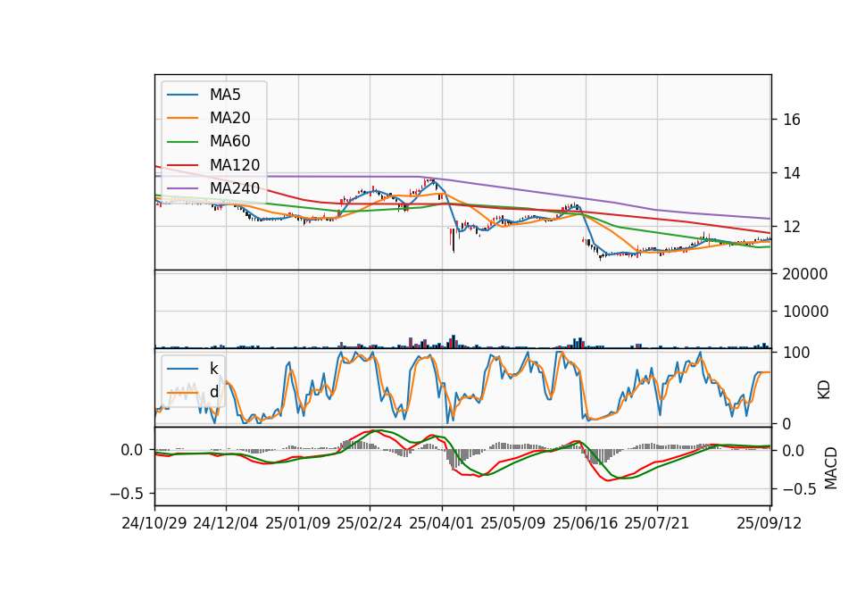Viewport: 857px width, 616px height.
Task: Click the 25/09/12 date axis label
Action: coord(770,523)
